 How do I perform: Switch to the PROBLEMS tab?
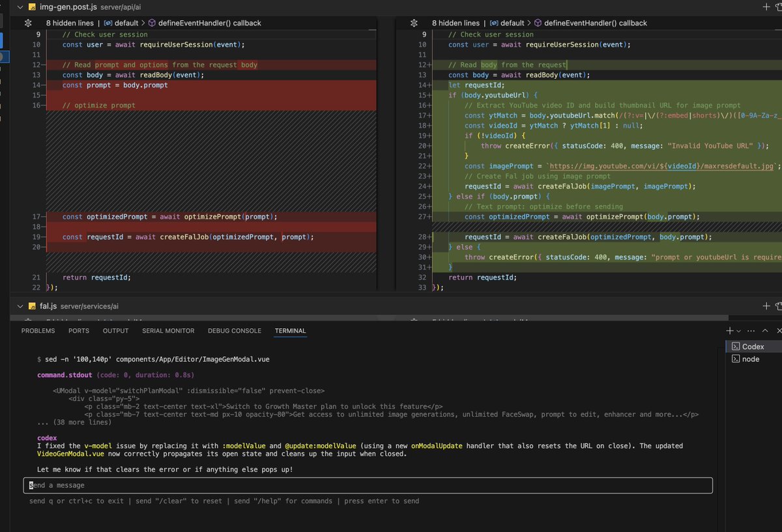[38, 331]
